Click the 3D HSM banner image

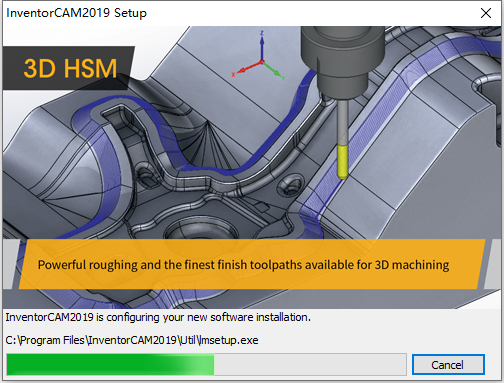coord(252,167)
